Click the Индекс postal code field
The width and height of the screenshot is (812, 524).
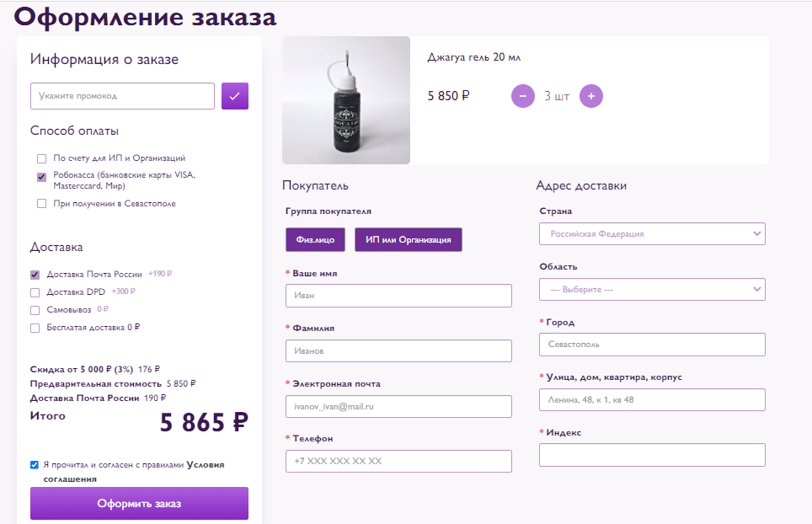point(652,455)
